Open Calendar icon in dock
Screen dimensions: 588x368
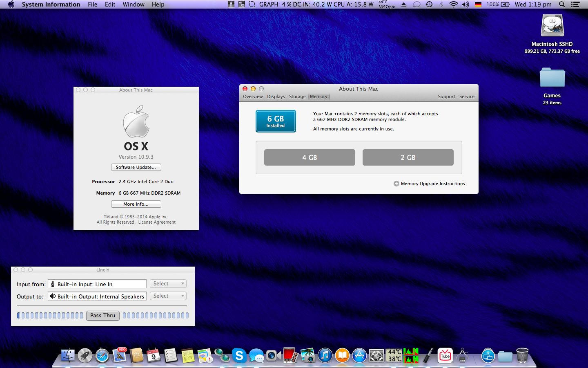154,355
